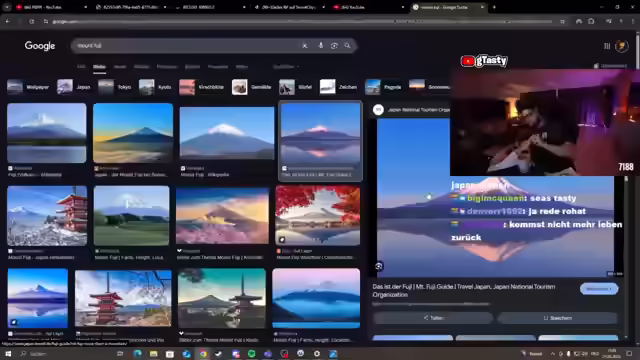
Task: Submit search with the magnifier icon
Action: [347, 46]
